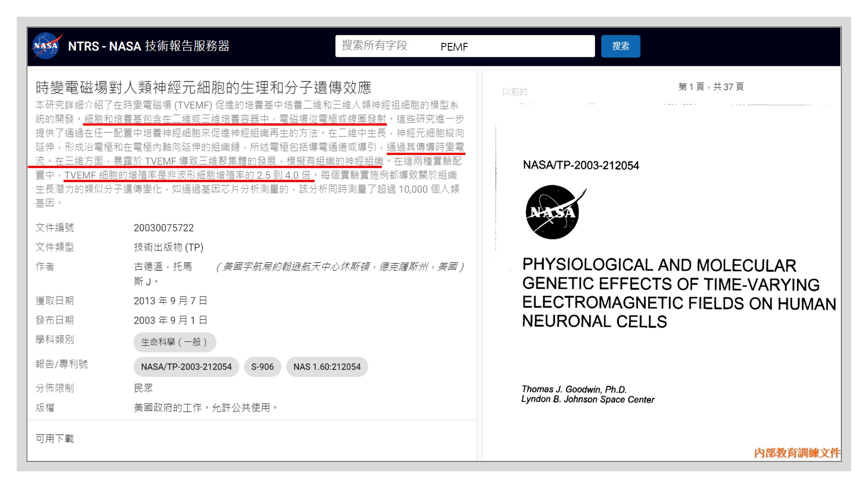The width and height of the screenshot is (868, 488).
Task: Click distribution limit value 民眾
Action: point(143,388)
